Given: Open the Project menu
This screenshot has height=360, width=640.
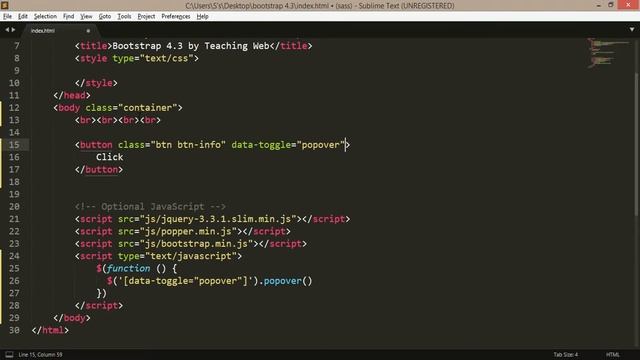Looking at the screenshot, I should pos(146,16).
